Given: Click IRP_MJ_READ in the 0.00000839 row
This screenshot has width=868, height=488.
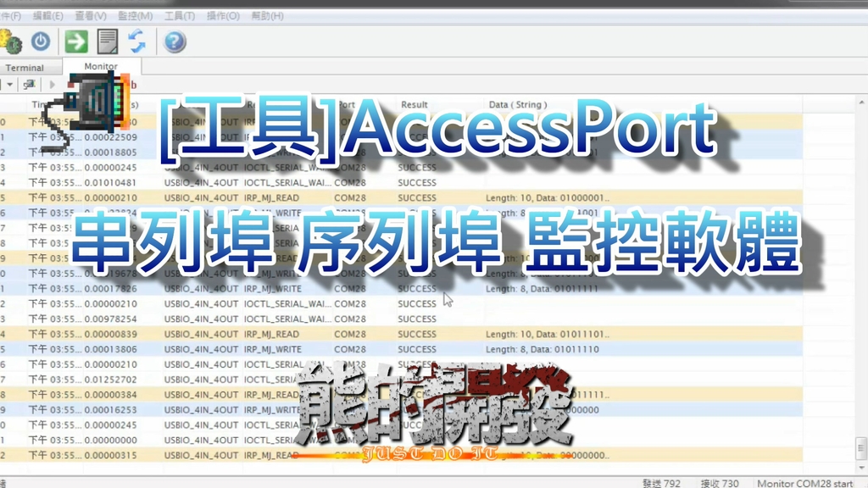Looking at the screenshot, I should coord(271,334).
